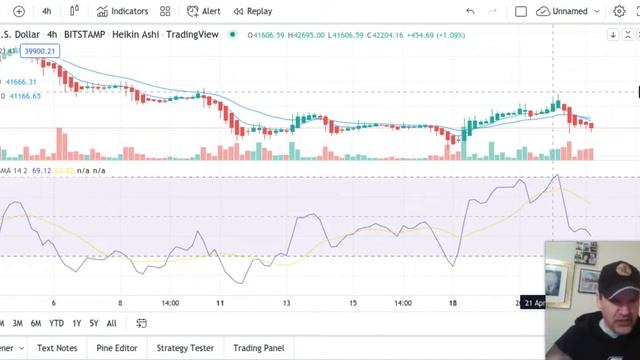Screen dimensions: 640x360
Task: Click the 41166.65 indicator value
Action: click(x=25, y=96)
